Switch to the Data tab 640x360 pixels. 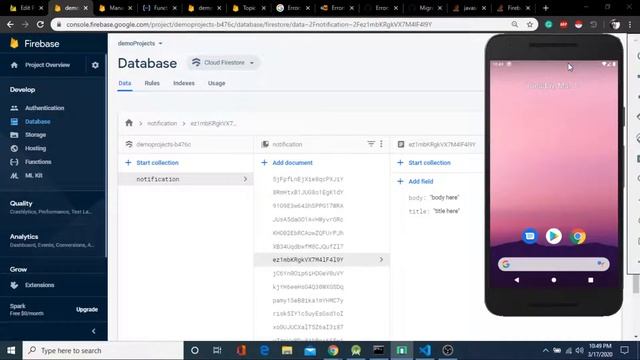point(125,83)
